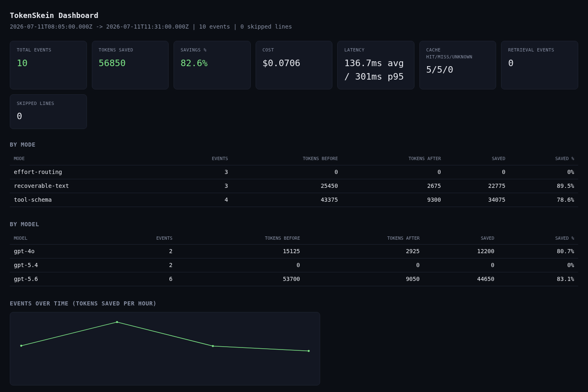
Task: Click the Retrieval Events card
Action: pyautogui.click(x=539, y=65)
